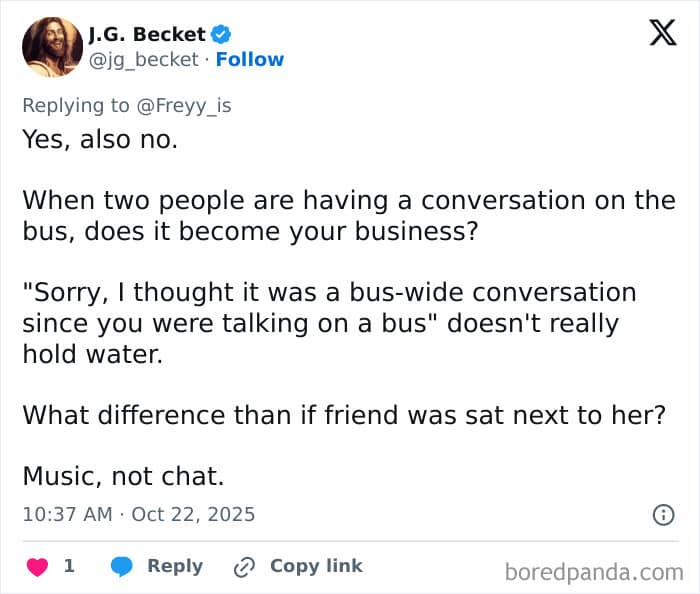
Task: Click the quoted "Sorry, I thought" paragraph
Action: coord(329,323)
